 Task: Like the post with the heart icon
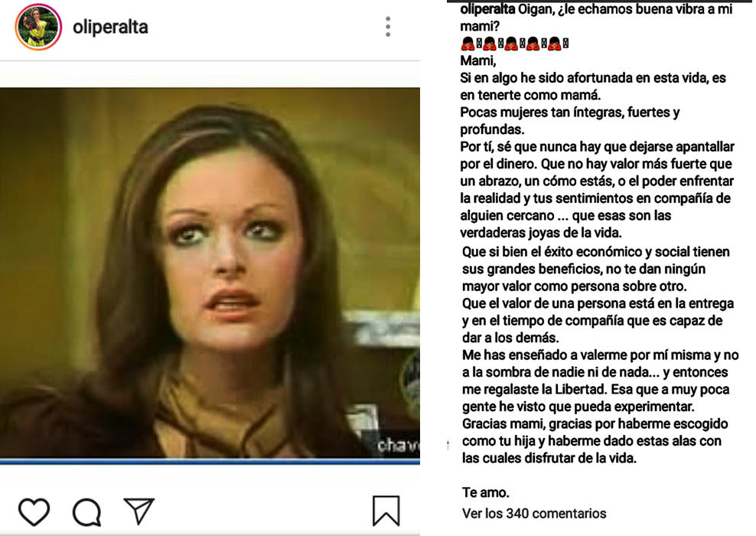[x=34, y=511]
